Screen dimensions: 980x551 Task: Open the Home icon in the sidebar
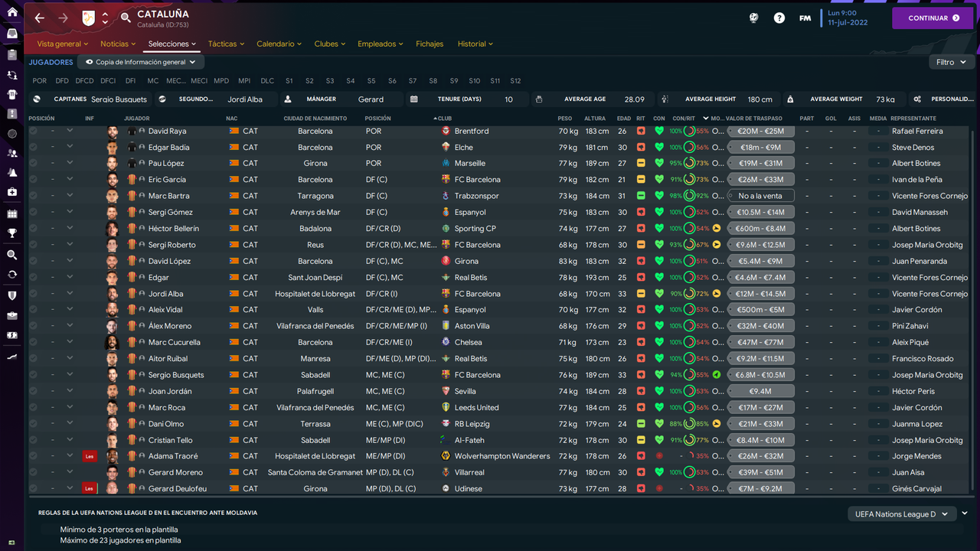[x=11, y=12]
